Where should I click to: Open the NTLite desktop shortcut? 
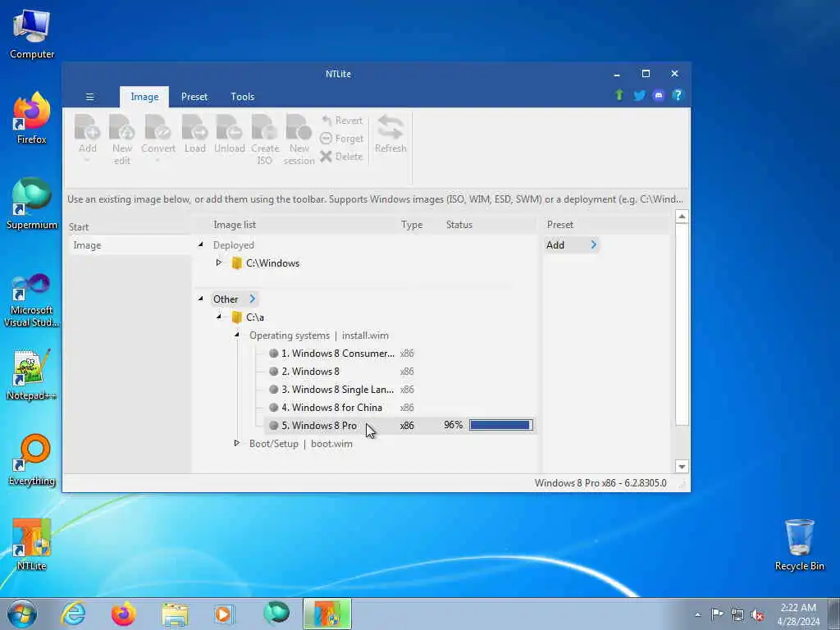coord(32,545)
